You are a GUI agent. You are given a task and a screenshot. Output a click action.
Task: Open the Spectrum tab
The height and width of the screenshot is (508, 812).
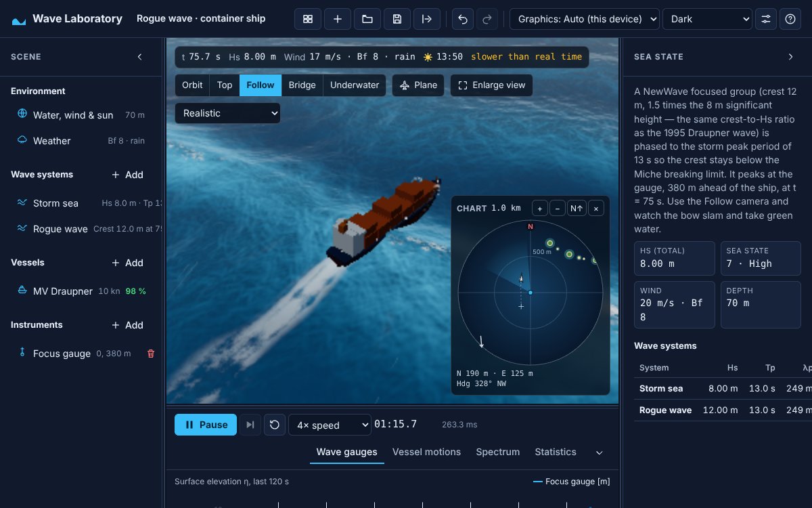(498, 452)
